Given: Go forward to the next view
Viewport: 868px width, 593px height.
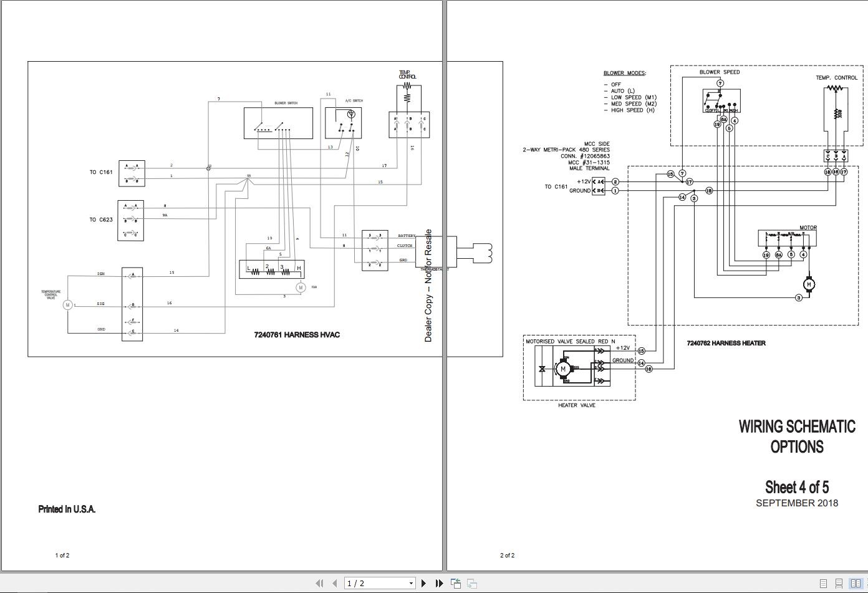Looking at the screenshot, I should coord(472,583).
